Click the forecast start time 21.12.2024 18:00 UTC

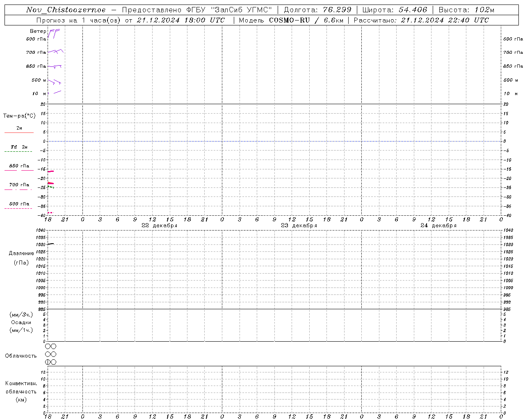point(181,20)
